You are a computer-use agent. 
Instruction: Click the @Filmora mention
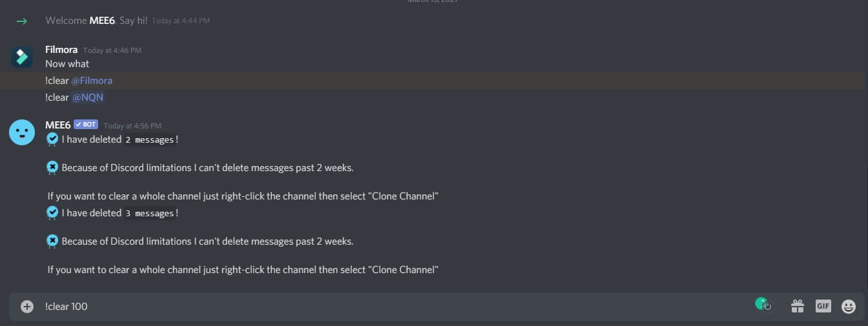92,81
